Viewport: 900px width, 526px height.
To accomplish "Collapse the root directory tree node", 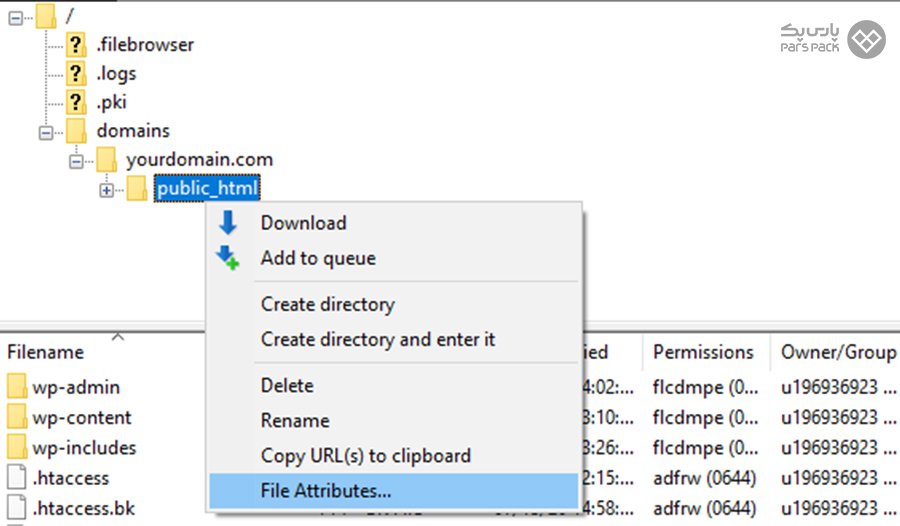I will [x=15, y=17].
